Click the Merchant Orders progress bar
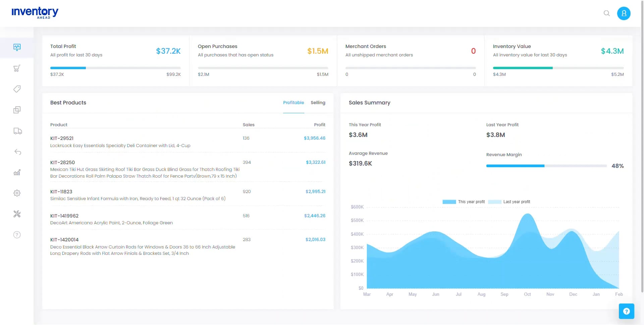Screen dimensions: 644x325 pos(411,68)
